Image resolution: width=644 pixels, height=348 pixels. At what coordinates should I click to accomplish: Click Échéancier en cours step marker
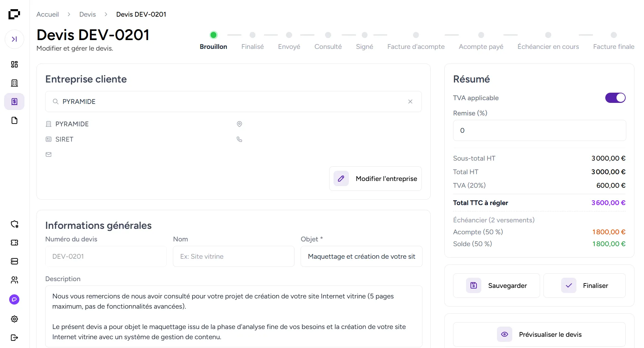[548, 35]
